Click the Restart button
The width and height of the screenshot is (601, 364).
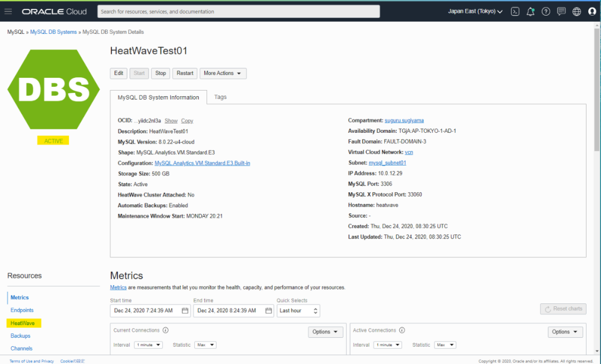tap(185, 73)
